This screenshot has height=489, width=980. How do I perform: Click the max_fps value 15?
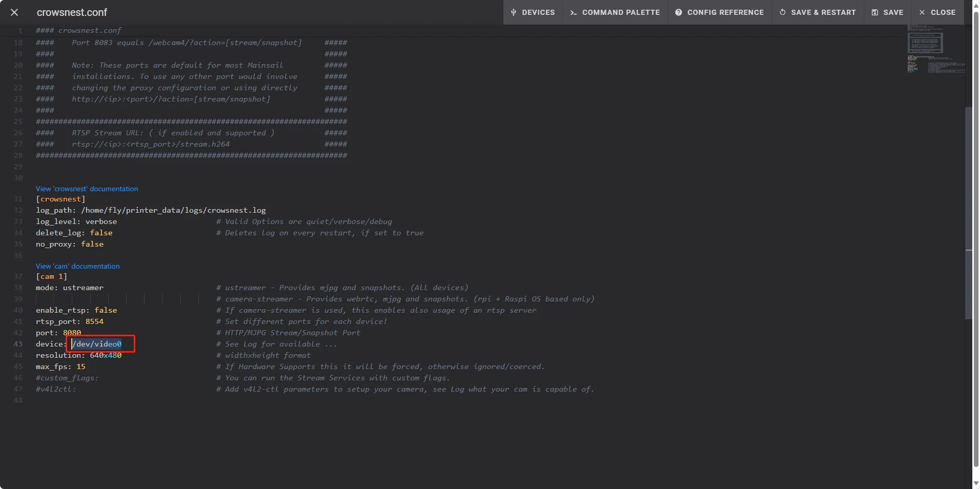pos(81,366)
